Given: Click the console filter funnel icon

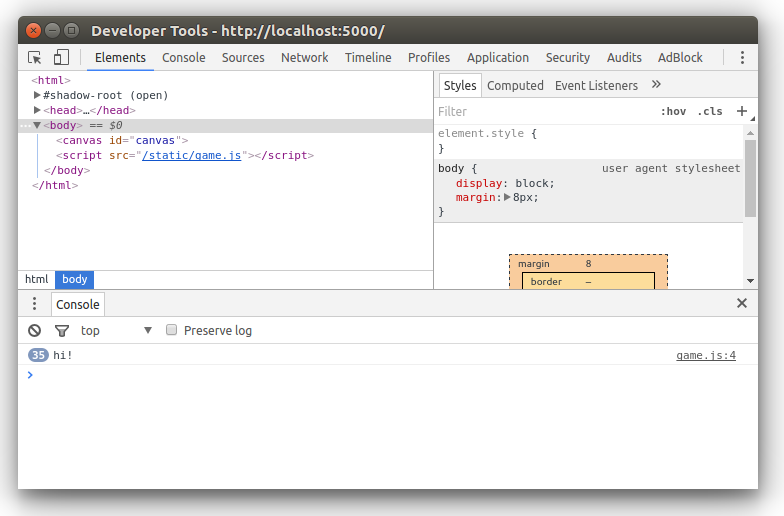Looking at the screenshot, I should (62, 330).
